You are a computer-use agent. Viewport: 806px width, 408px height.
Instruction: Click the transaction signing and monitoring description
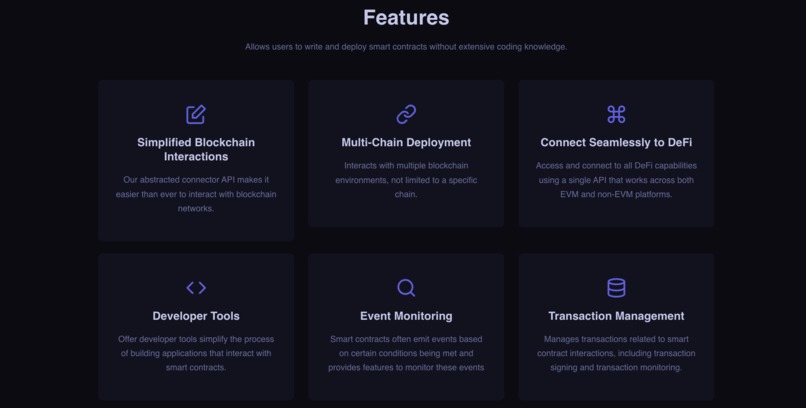[x=616, y=353]
